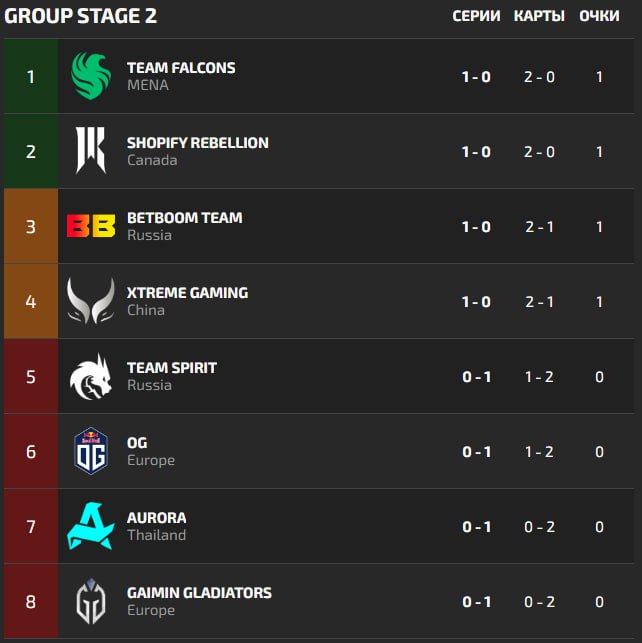Click the Team Falcons green logo
Image resolution: width=642 pixels, height=643 pixels.
tap(91, 76)
